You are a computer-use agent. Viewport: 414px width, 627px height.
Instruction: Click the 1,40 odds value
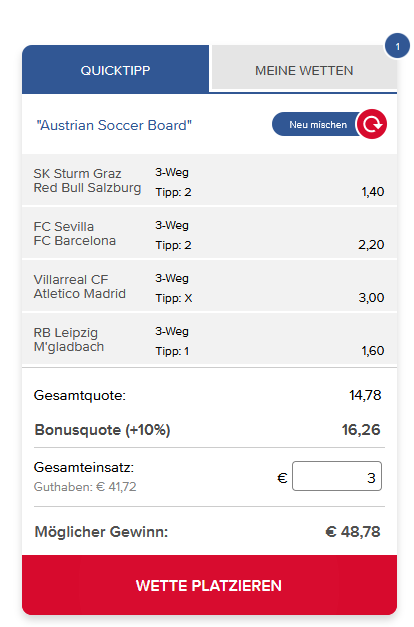pyautogui.click(x=373, y=192)
